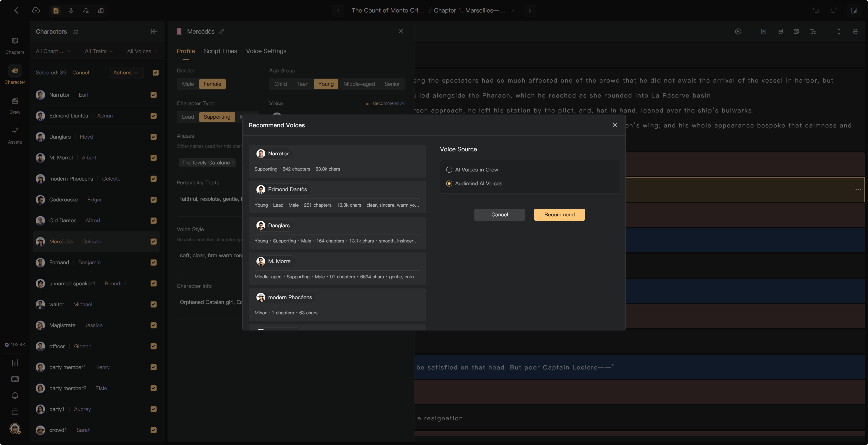Select Edmond Dantès card in Recommend Voices

pos(337,197)
